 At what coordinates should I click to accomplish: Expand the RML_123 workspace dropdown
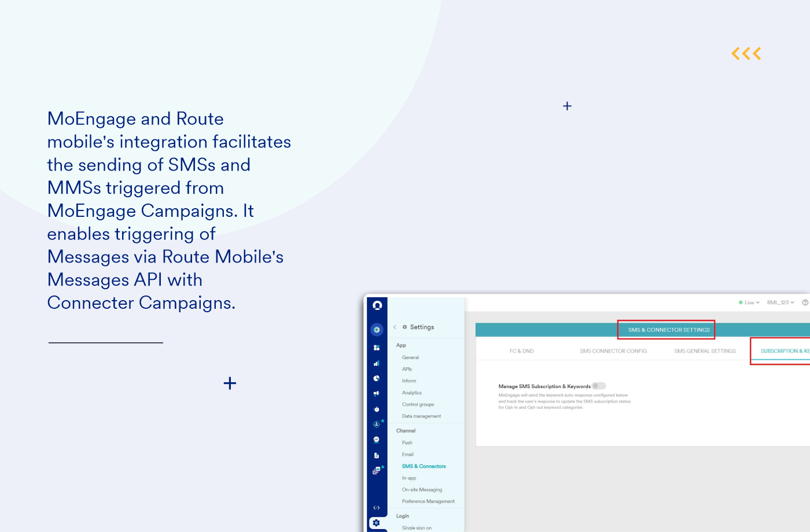tap(780, 302)
